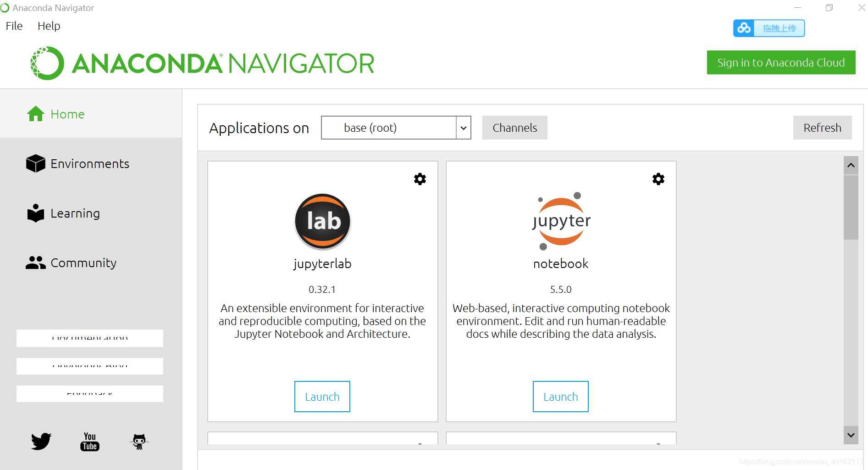Open the File menu

point(14,26)
